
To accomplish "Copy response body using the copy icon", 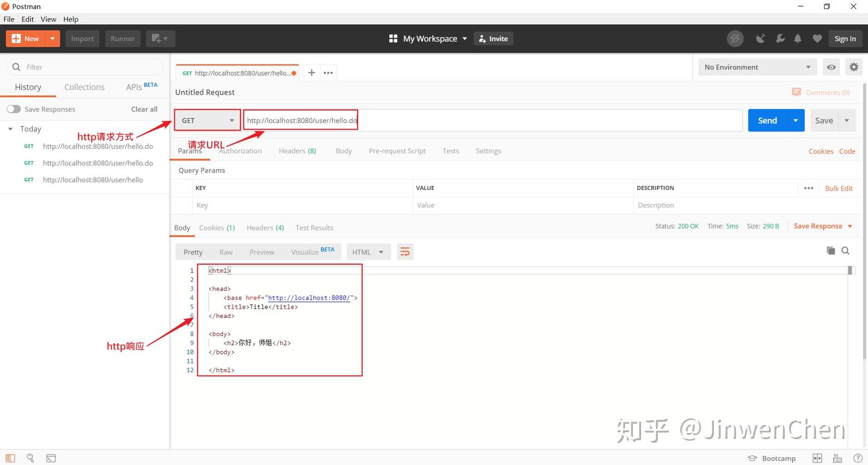I will pos(831,250).
